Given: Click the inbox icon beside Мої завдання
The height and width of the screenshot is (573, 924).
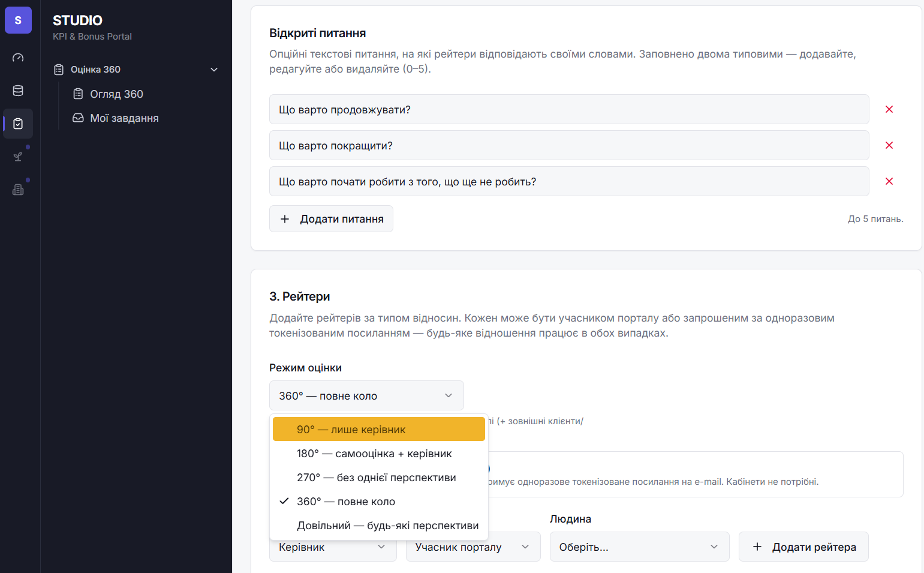Looking at the screenshot, I should [78, 118].
